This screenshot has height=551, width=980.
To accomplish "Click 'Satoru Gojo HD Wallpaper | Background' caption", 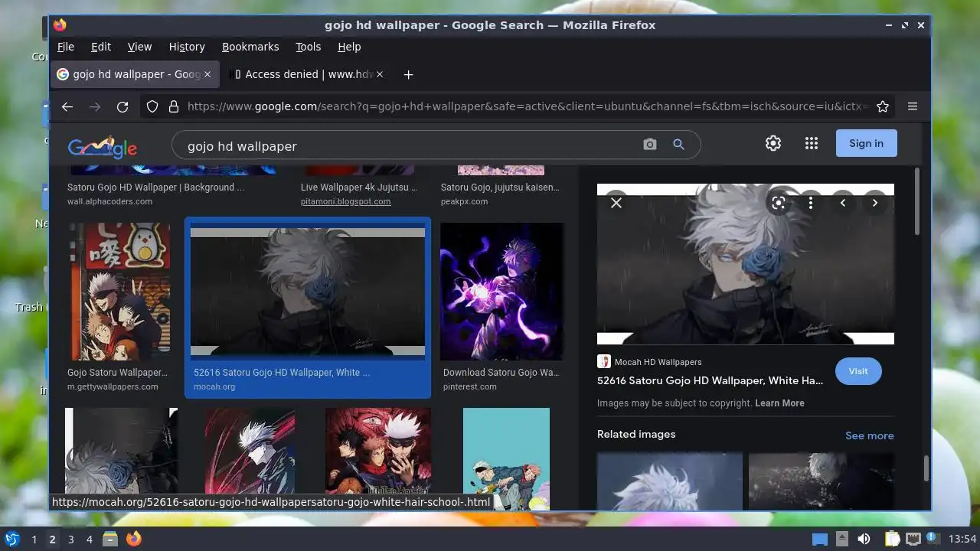I will pyautogui.click(x=155, y=187).
